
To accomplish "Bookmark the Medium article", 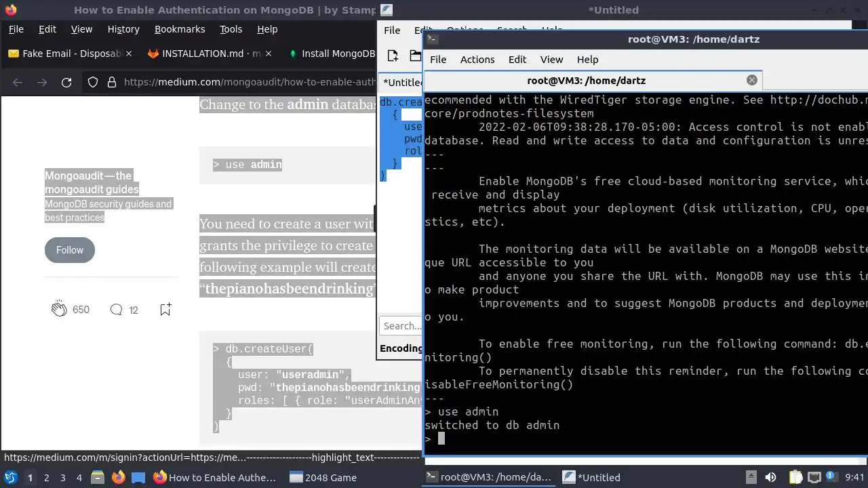I will tap(165, 309).
